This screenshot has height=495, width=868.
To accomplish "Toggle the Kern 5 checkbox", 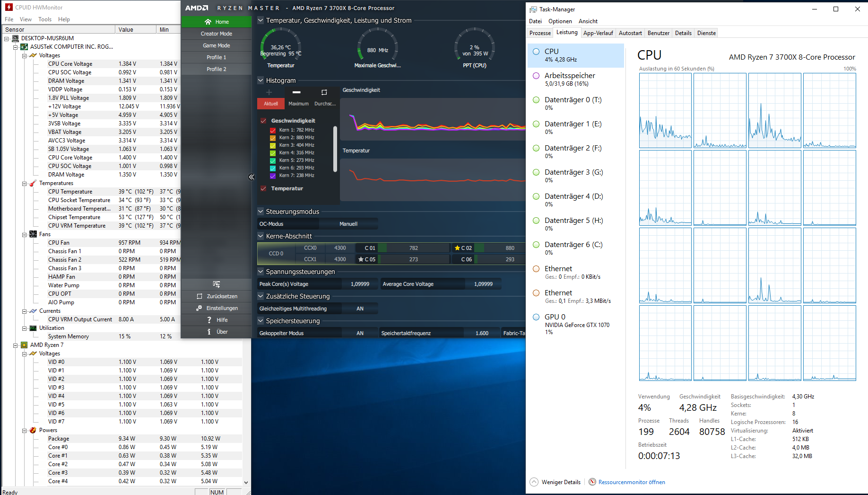I will pos(273,160).
